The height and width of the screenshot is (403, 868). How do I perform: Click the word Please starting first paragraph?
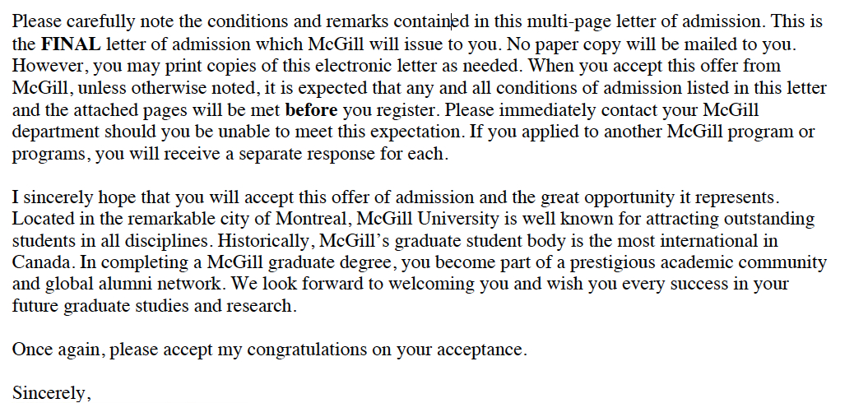[x=37, y=21]
